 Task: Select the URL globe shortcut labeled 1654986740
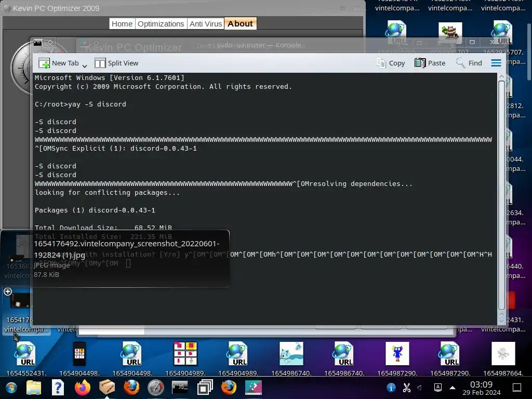click(344, 359)
